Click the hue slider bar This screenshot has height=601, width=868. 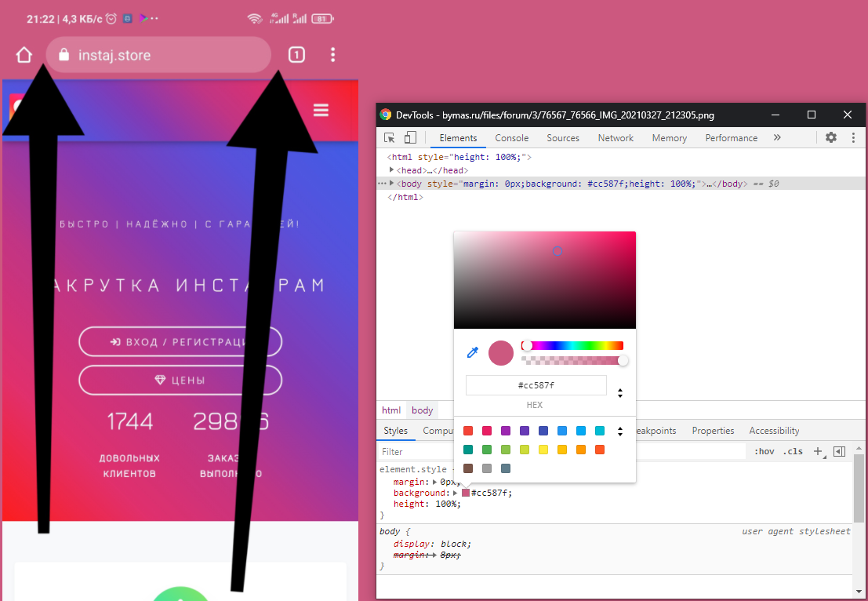[572, 346]
